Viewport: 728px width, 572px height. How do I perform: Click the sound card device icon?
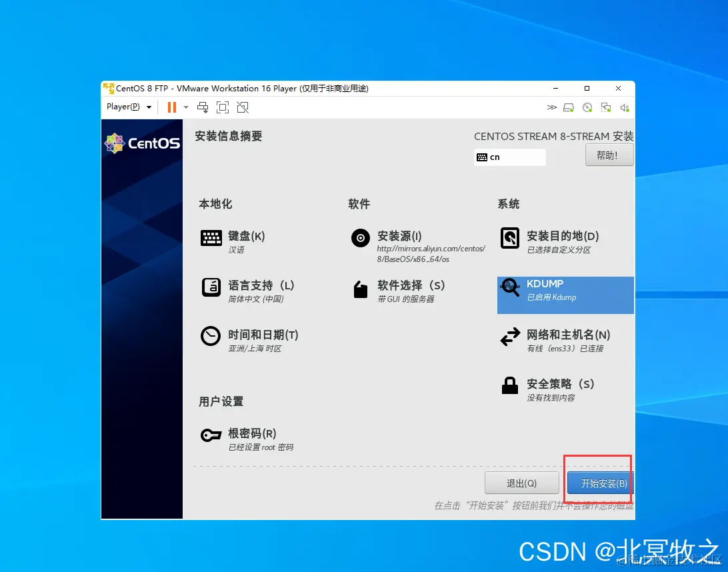pyautogui.click(x=625, y=108)
